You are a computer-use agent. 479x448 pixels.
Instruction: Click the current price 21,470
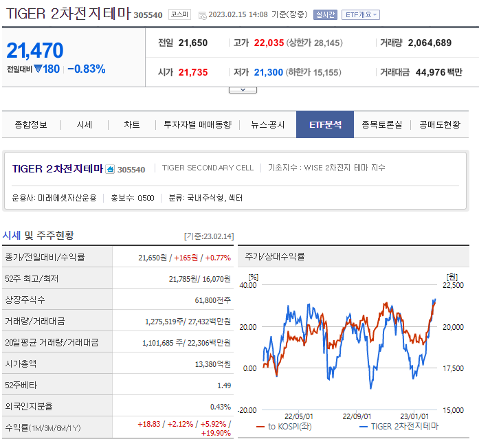tap(35, 50)
